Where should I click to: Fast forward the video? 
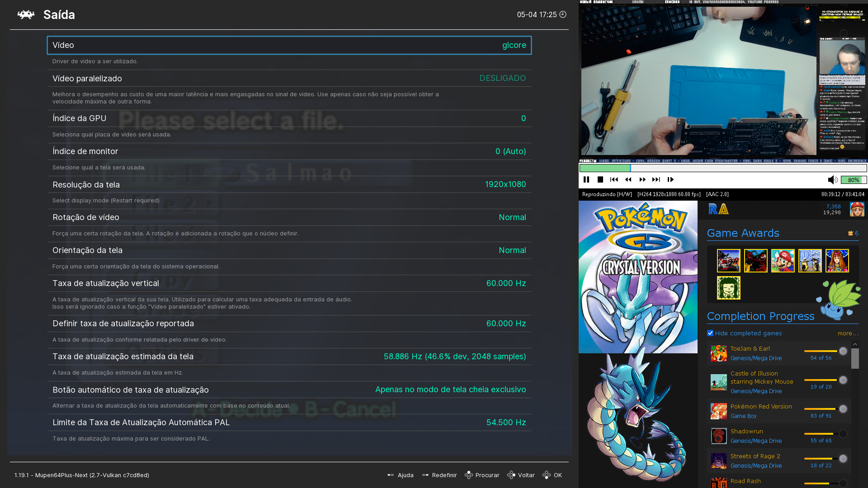(x=642, y=180)
